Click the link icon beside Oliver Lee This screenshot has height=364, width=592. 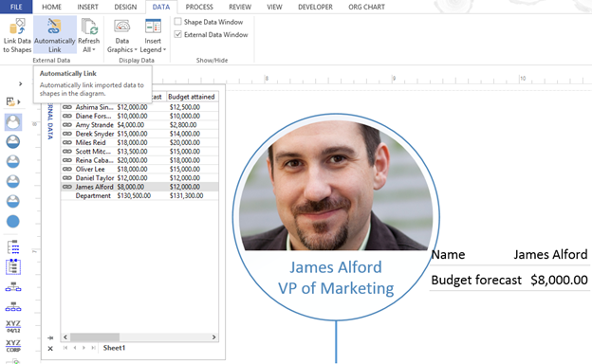(67, 169)
